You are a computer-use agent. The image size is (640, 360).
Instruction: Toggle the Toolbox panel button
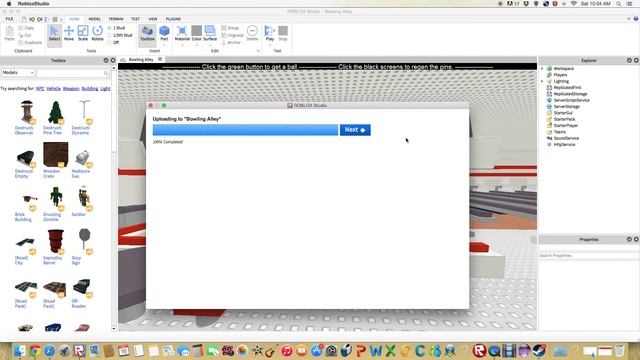147,33
